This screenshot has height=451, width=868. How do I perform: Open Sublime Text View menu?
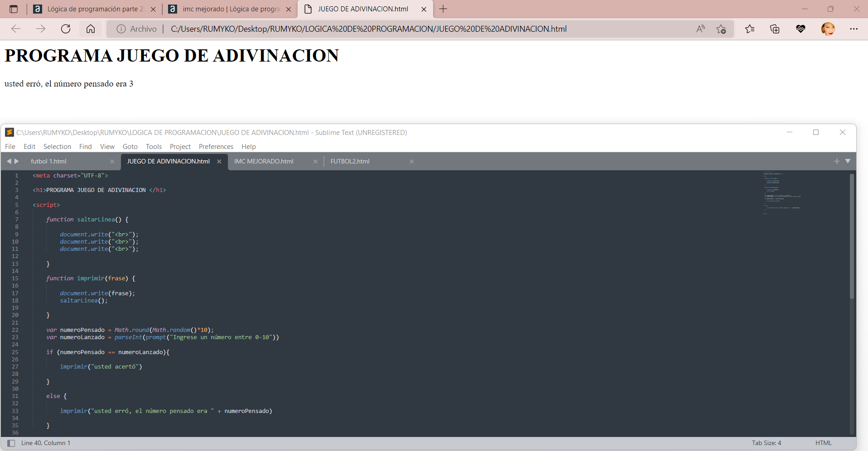(x=107, y=146)
